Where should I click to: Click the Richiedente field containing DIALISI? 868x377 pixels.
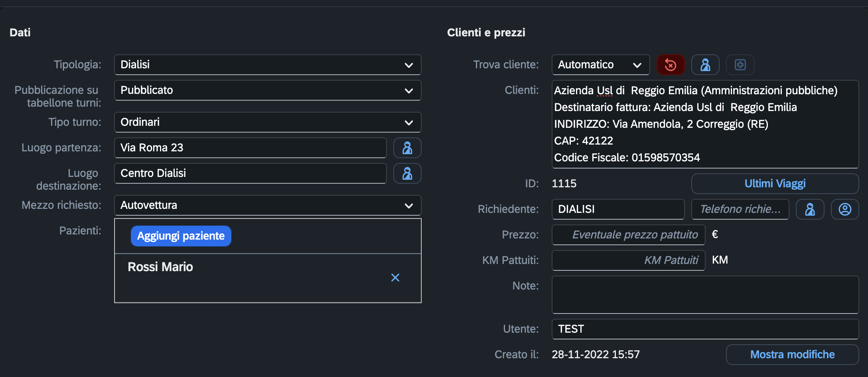click(618, 209)
